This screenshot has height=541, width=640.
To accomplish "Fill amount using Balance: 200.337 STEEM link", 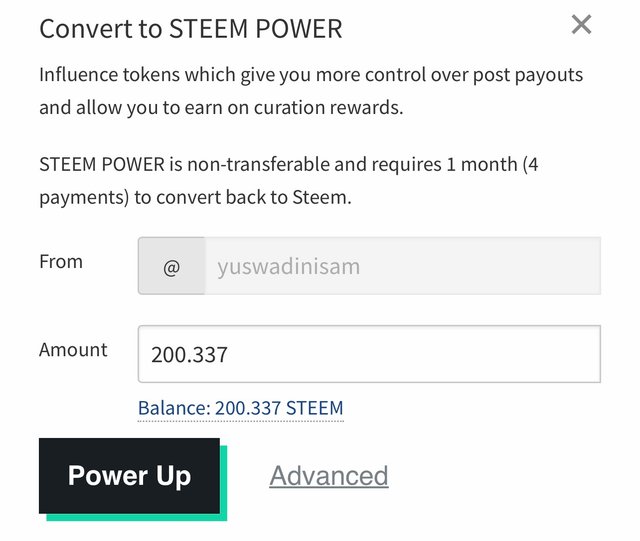I will coord(240,408).
